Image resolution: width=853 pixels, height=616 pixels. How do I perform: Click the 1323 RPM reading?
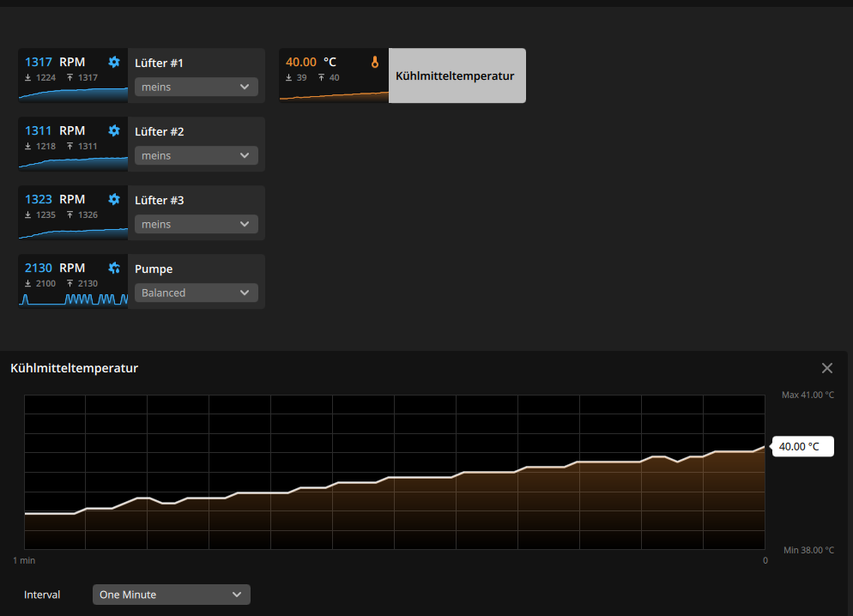click(55, 199)
